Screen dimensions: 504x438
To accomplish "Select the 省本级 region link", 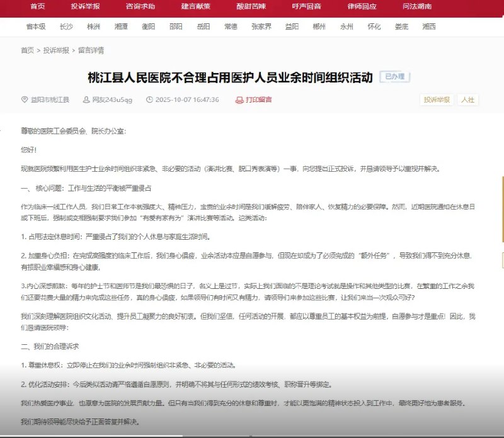I will click(x=36, y=26).
